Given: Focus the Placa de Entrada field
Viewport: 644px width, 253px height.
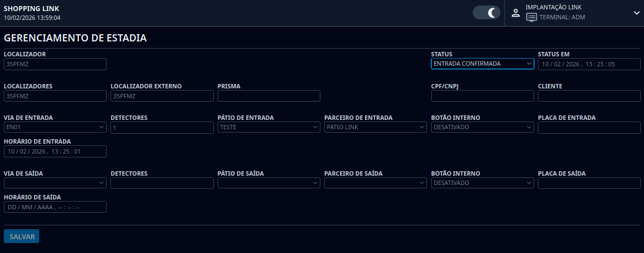Looking at the screenshot, I should coord(589,128).
